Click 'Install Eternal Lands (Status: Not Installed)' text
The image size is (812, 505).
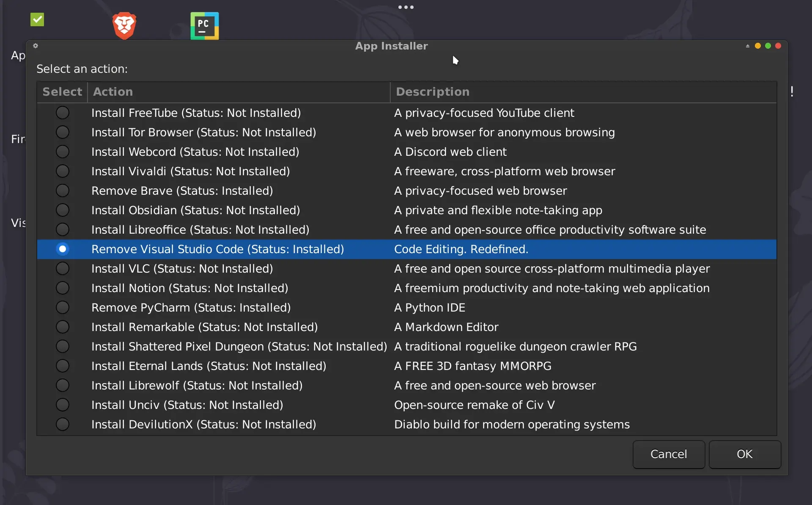click(x=209, y=366)
